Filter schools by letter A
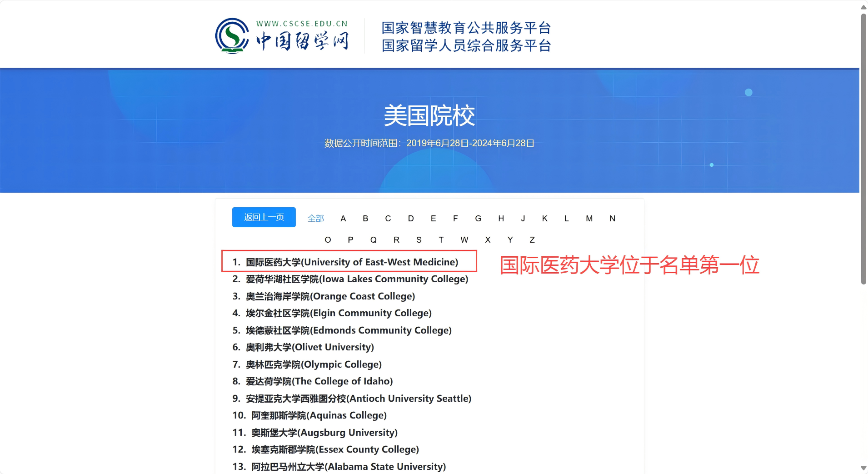The image size is (868, 474). 343,219
